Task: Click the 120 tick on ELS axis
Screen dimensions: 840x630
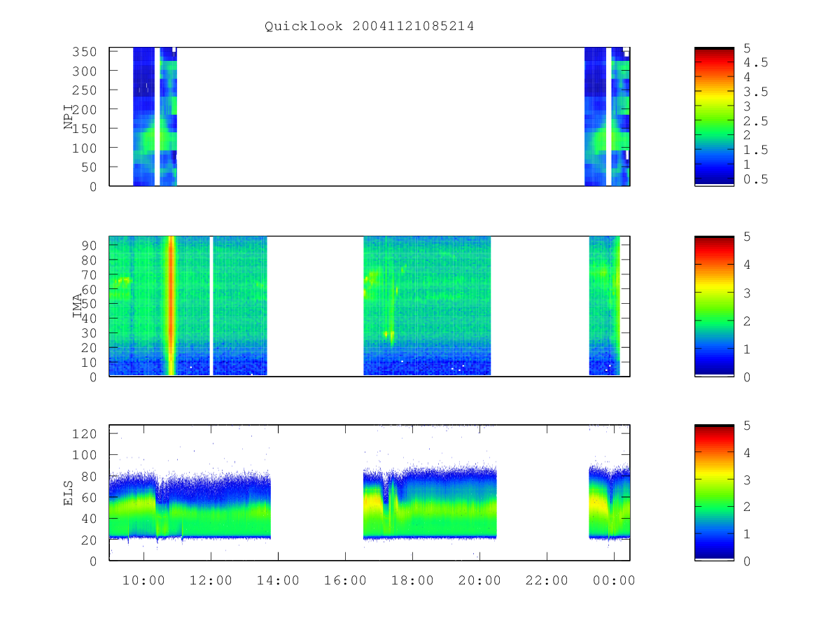Action: [x=85, y=433]
